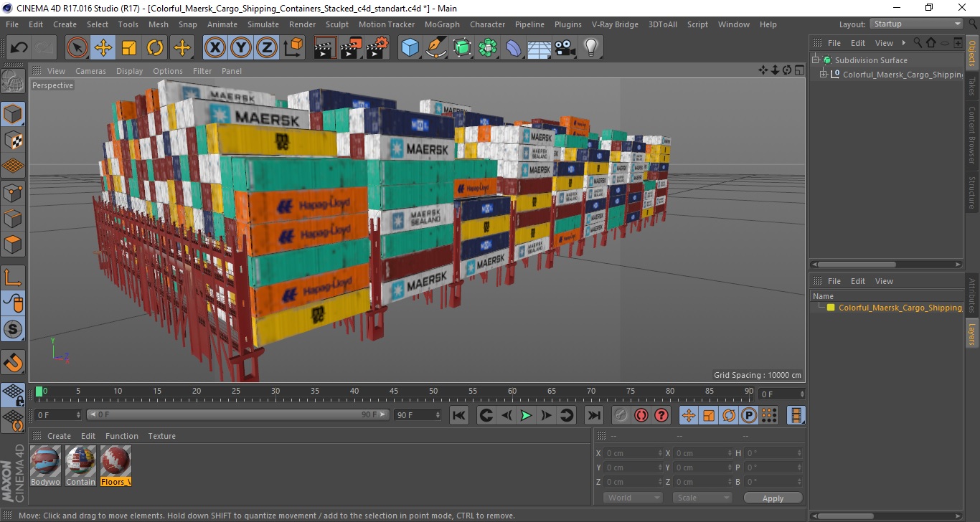Open the Layout Startup dropdown

click(916, 24)
